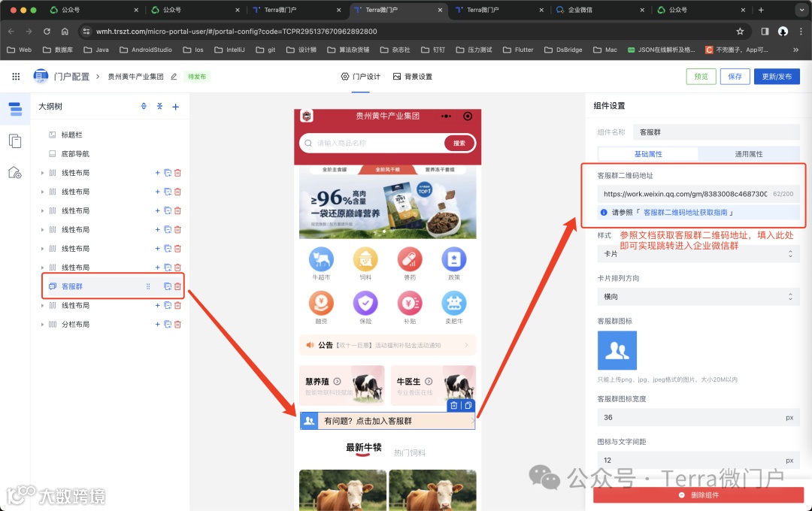This screenshot has width=812, height=511.
Task: Tap the 融资 icon in preview
Action: [321, 304]
